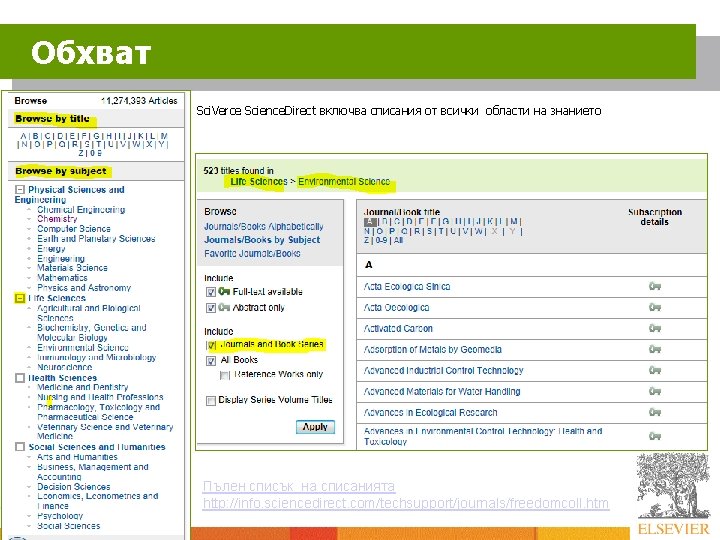Select Energy subject in sidebar
This screenshot has height=540, width=720.
(x=51, y=248)
